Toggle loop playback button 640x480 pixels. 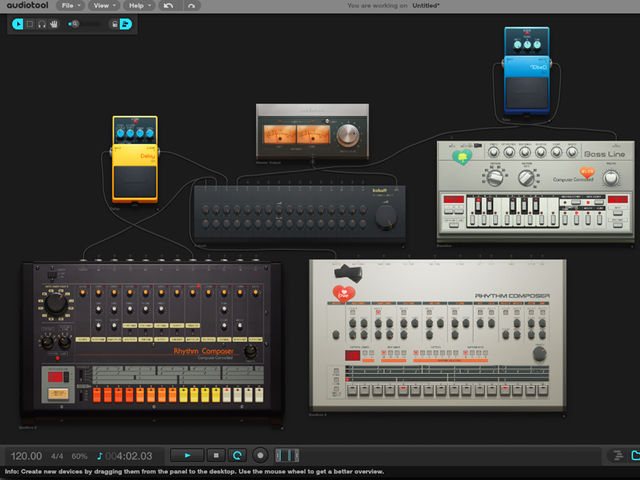click(x=237, y=455)
